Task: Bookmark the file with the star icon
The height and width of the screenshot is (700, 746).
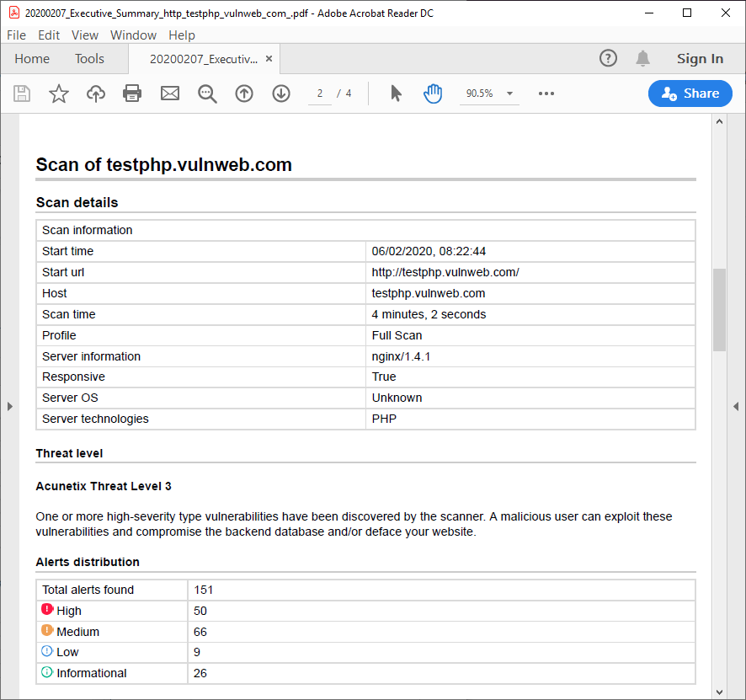Action: tap(59, 94)
